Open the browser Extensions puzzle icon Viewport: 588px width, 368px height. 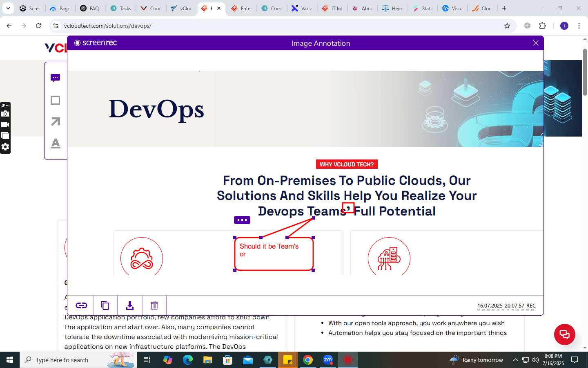(x=542, y=26)
